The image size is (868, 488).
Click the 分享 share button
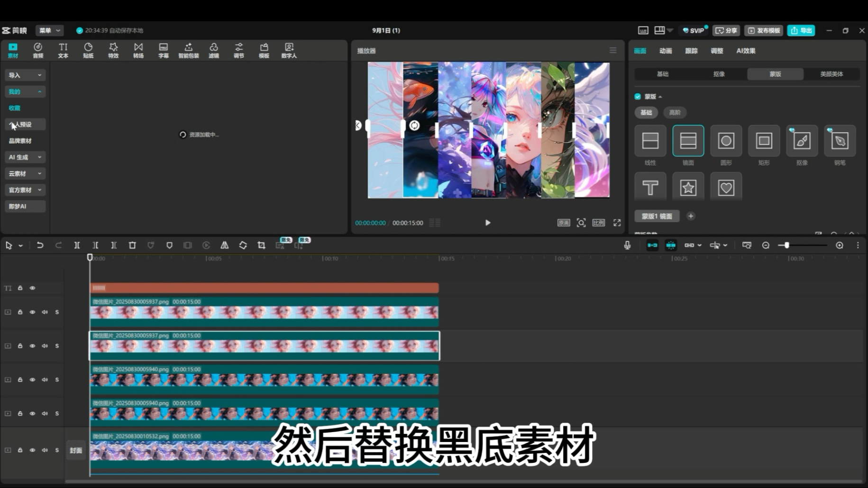pos(726,30)
